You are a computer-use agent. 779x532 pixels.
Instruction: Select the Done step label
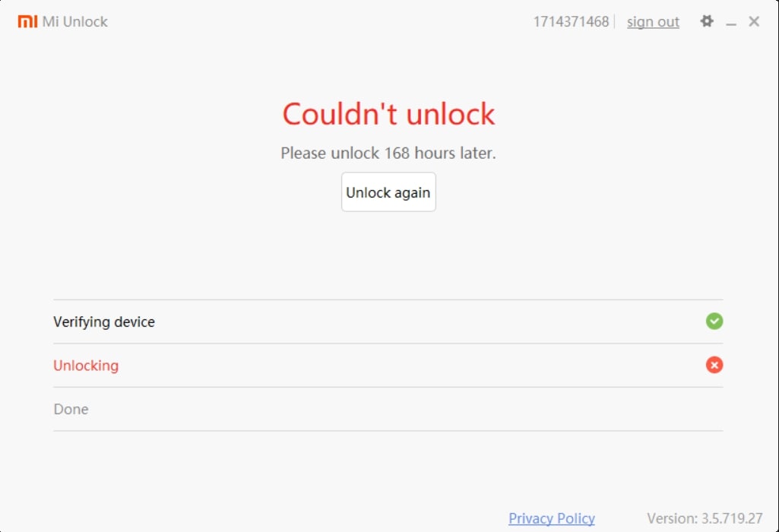coord(70,409)
